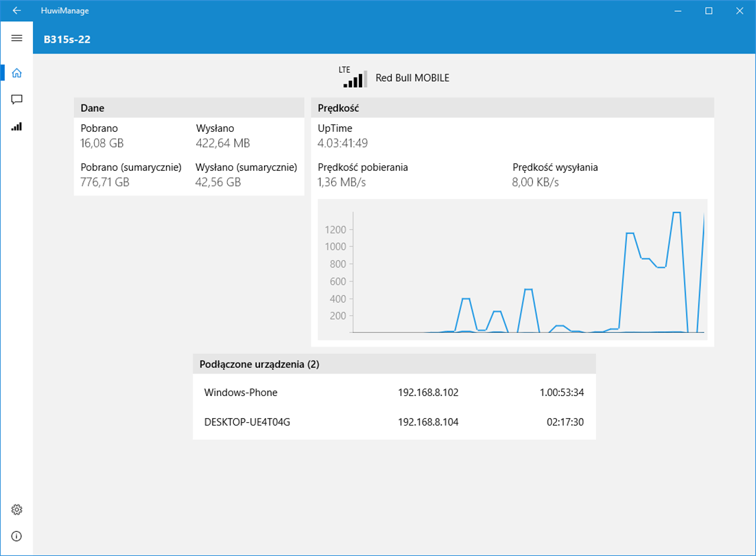
Task: Click the total uploaded 42,56 GB value
Action: tap(218, 183)
